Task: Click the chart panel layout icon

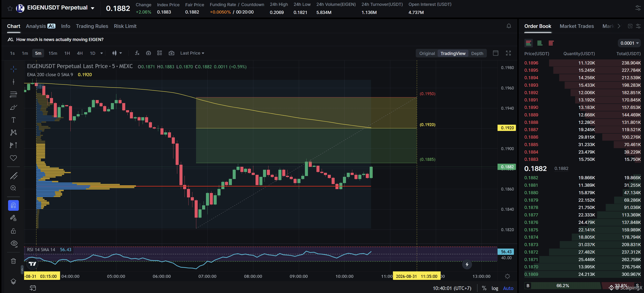Action: 495,53
